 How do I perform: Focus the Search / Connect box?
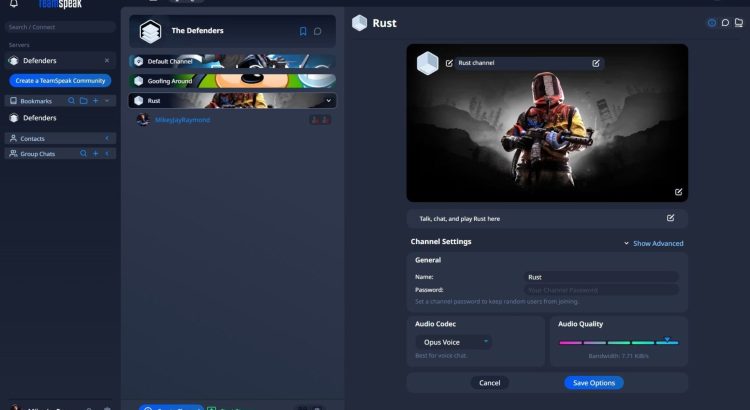[x=60, y=27]
